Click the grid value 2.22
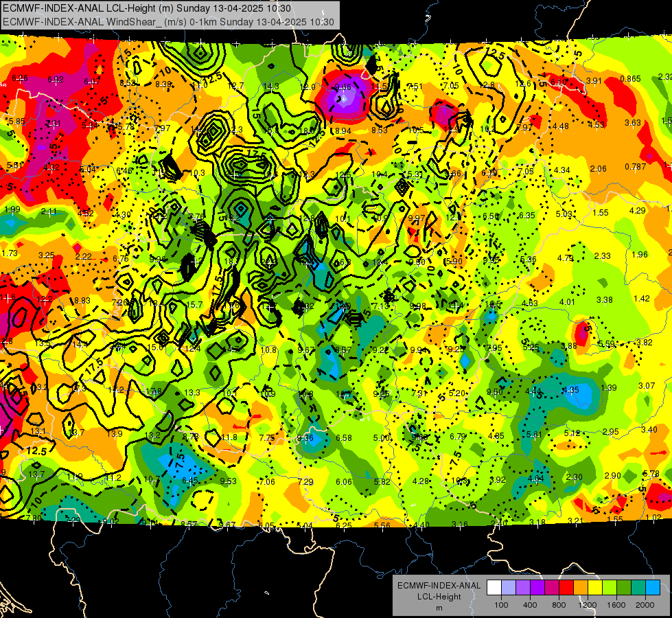The image size is (672, 618). tap(84, 256)
